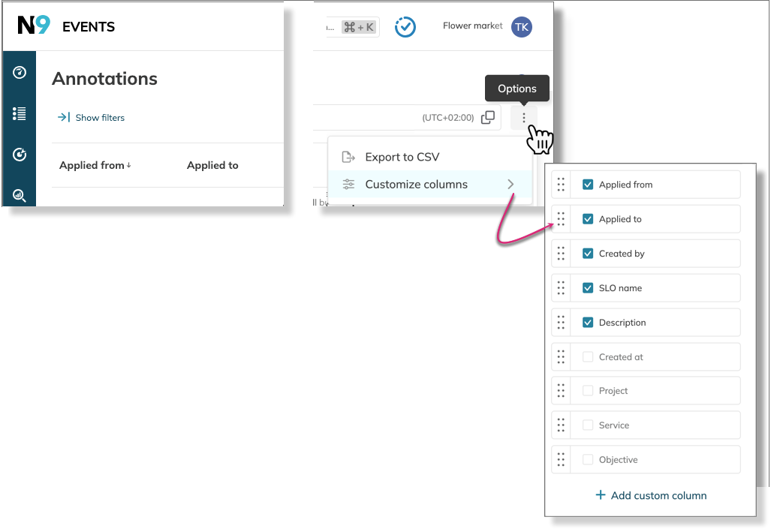Click the copy icon next to UTC+02:00
The width and height of the screenshot is (771, 532).
488,118
